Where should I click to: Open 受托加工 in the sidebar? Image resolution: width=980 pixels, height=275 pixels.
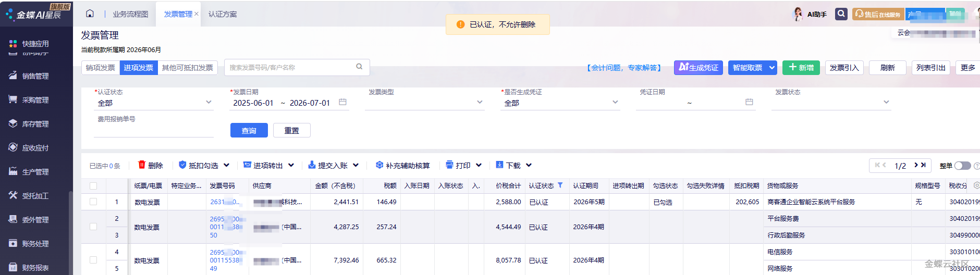coord(29,196)
